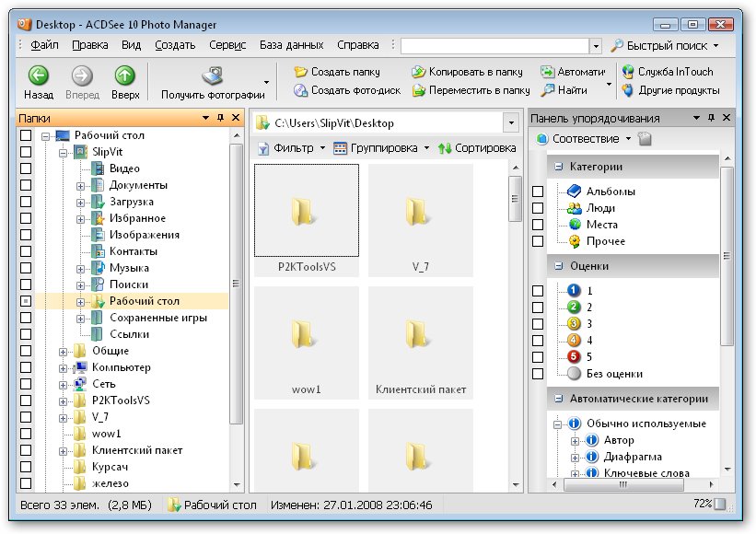
Task: Click the quick search input field
Action: [x=494, y=46]
